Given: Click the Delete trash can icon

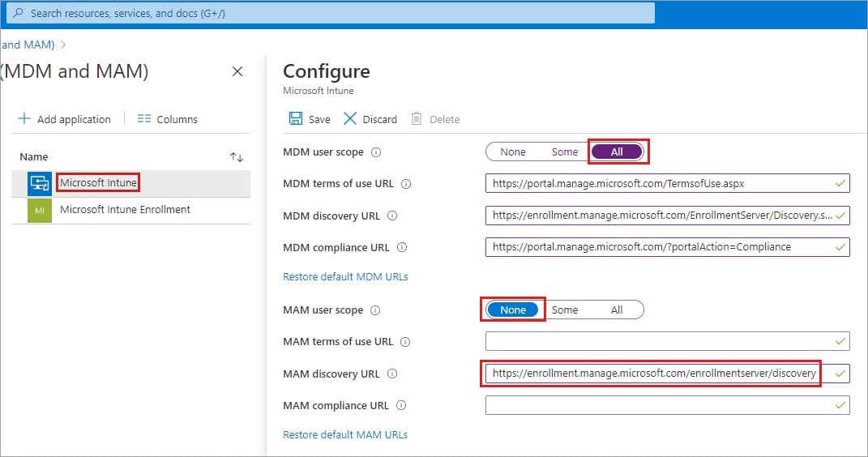Looking at the screenshot, I should tap(417, 118).
